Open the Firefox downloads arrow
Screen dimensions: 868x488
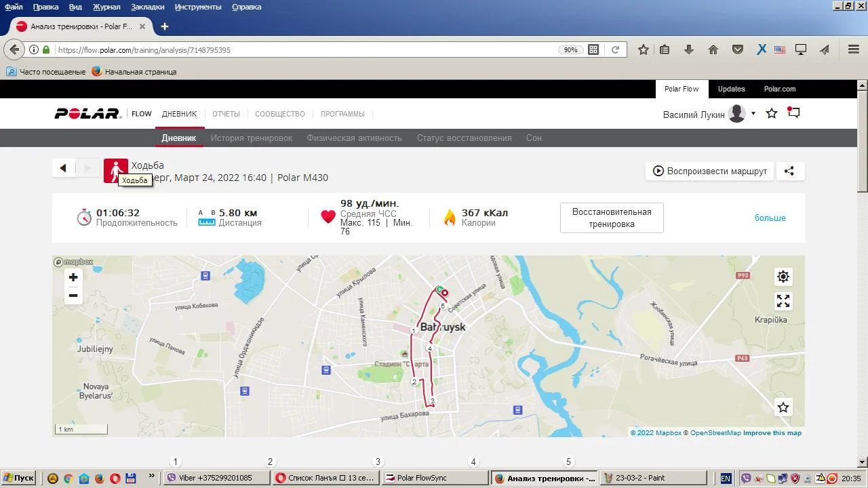pyautogui.click(x=689, y=49)
